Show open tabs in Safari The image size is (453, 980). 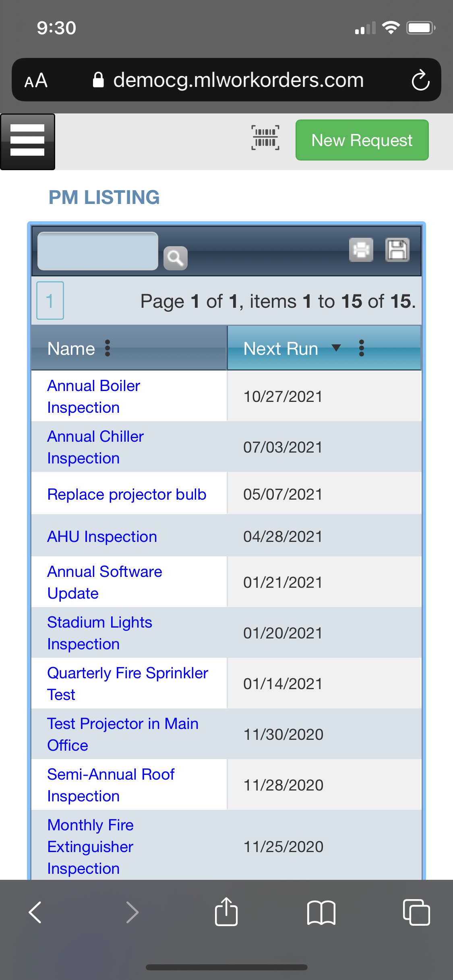click(416, 912)
